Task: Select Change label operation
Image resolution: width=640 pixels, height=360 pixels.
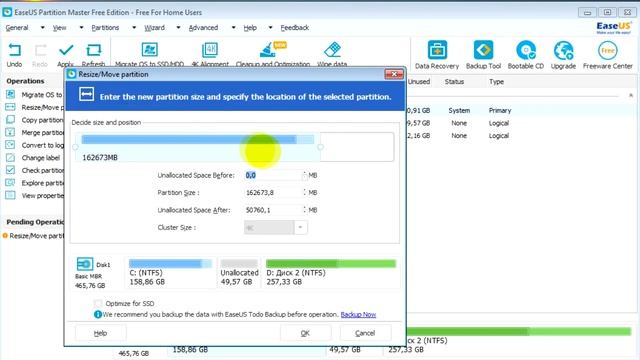Action: pos(33,158)
